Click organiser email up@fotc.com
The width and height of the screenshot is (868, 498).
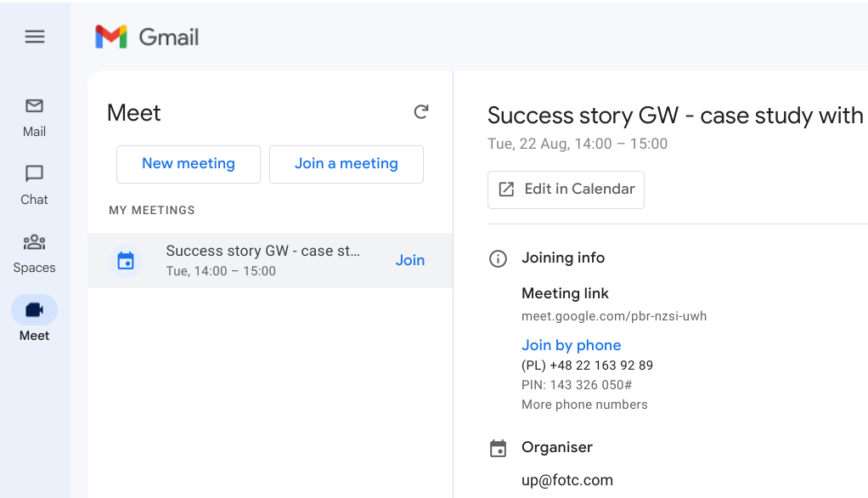[x=566, y=480]
